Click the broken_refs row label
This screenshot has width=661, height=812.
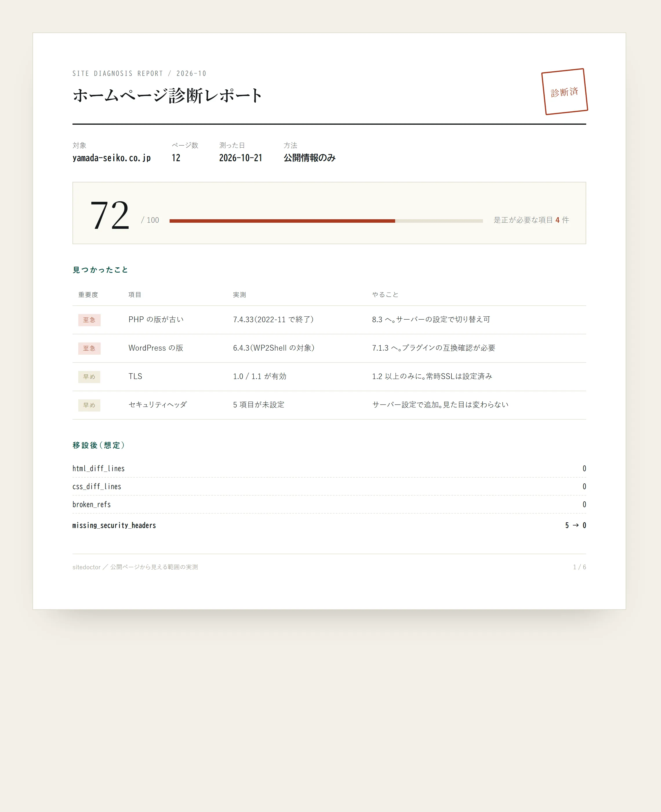pyautogui.click(x=91, y=504)
